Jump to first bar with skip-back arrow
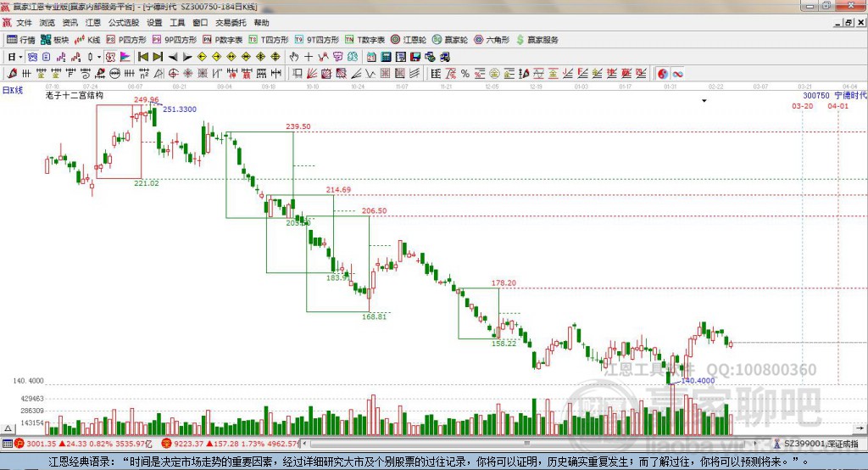The image size is (868, 470). 142,57
